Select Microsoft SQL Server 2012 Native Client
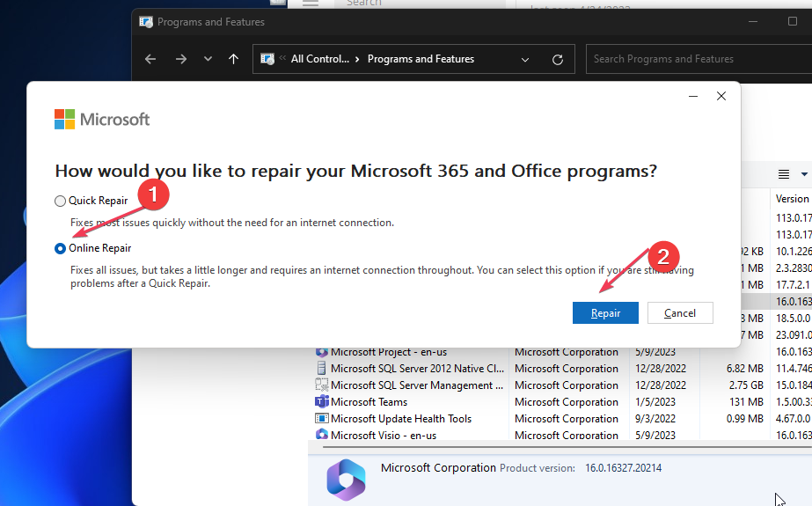Viewport: 812px width, 506px height. point(417,369)
